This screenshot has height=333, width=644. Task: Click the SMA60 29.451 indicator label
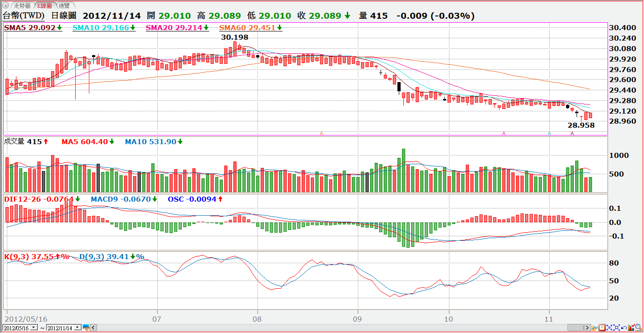[250, 28]
